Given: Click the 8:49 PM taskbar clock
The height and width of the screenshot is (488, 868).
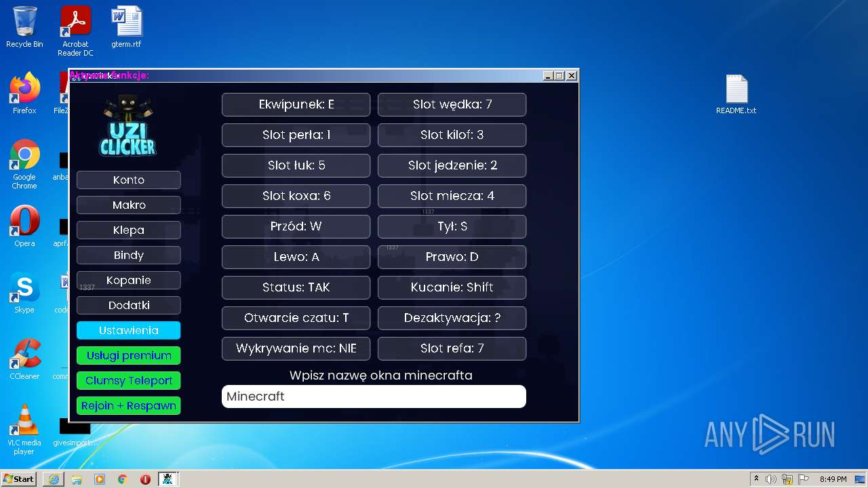Looking at the screenshot, I should [x=833, y=479].
